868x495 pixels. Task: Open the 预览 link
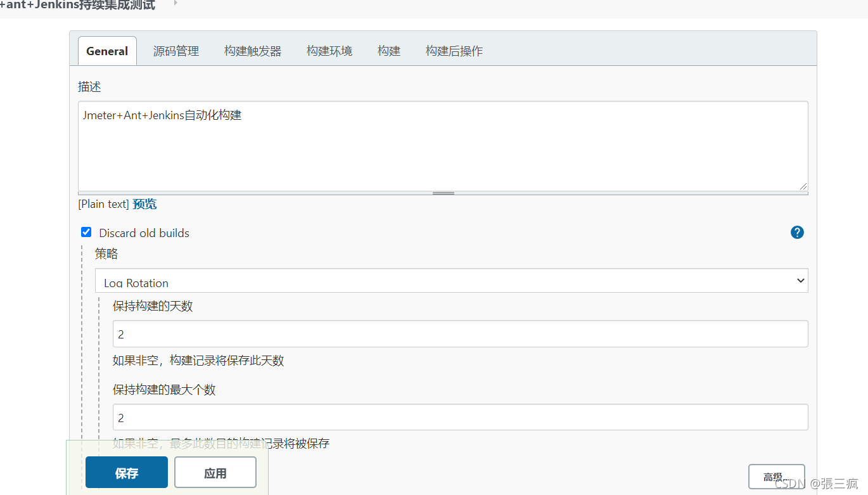144,204
